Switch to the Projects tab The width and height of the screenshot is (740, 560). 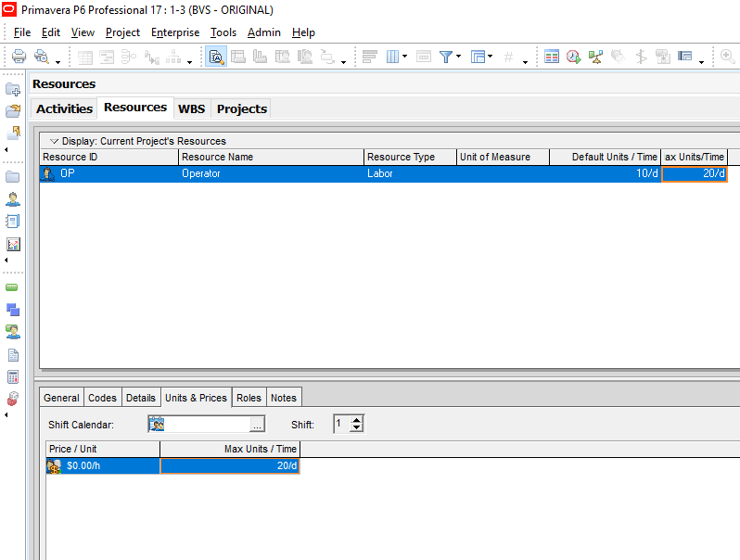pyautogui.click(x=242, y=108)
